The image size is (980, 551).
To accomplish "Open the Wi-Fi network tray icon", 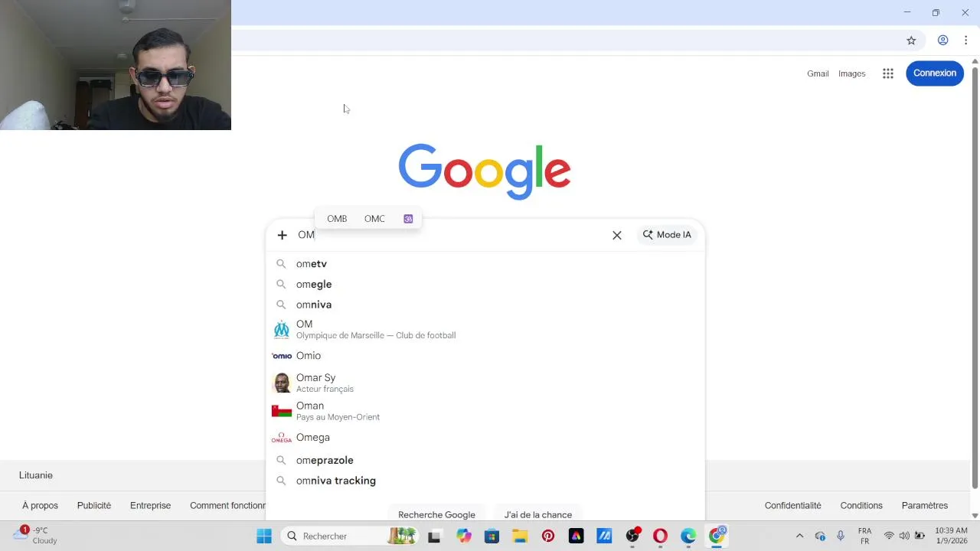I will (889, 536).
